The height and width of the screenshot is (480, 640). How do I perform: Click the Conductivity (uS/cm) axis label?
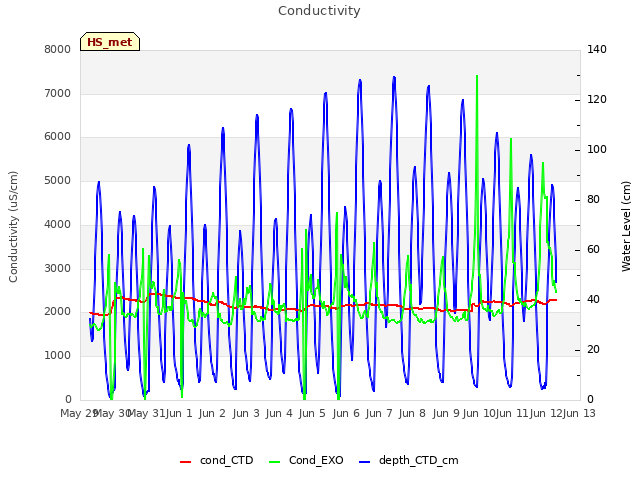click(13, 227)
